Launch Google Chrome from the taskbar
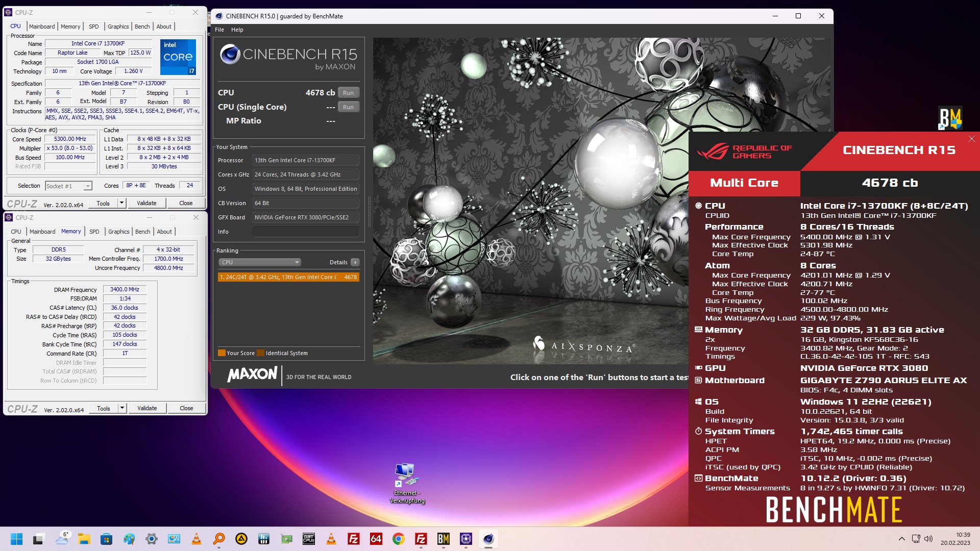The height and width of the screenshot is (551, 980). (399, 539)
